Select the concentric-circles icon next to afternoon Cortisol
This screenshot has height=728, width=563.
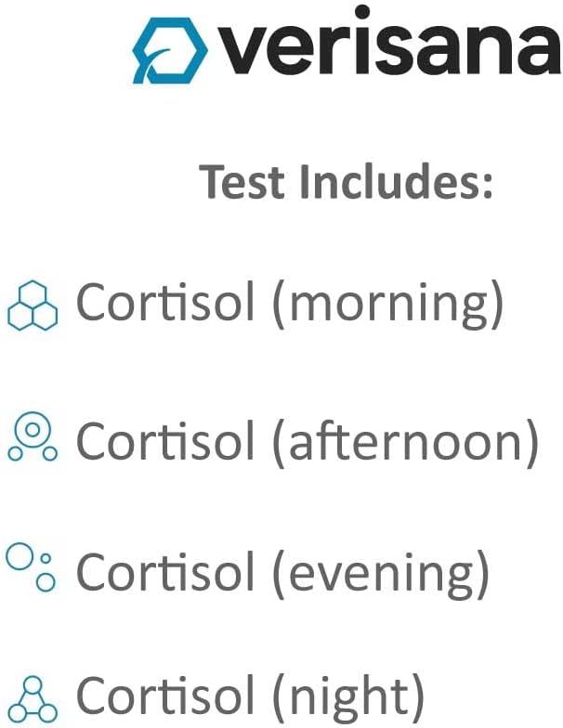click(33, 437)
